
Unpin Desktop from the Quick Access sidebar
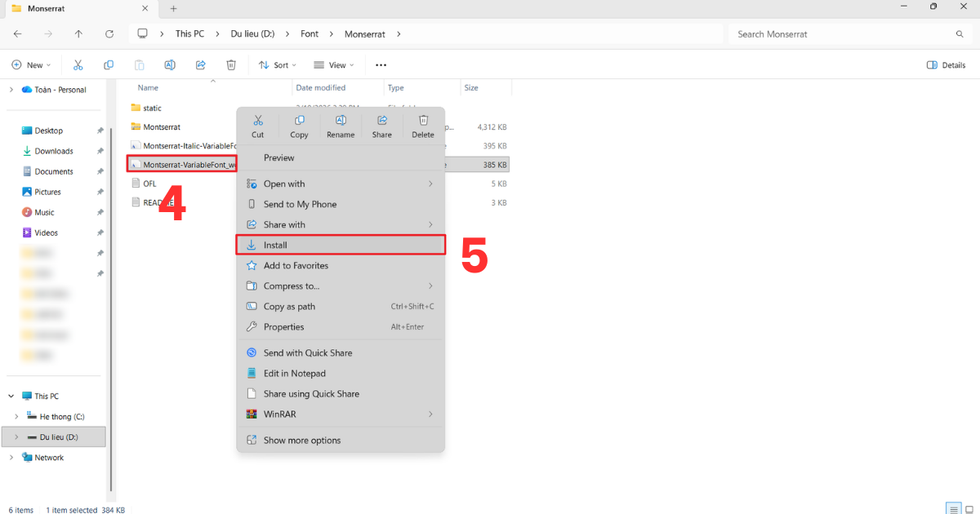pos(100,131)
